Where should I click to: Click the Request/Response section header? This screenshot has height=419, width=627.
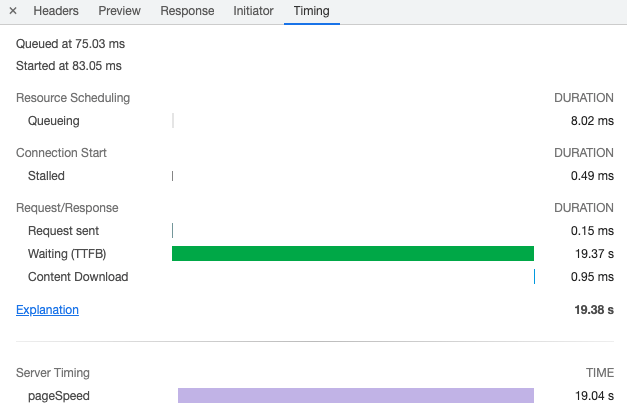pyautogui.click(x=67, y=208)
